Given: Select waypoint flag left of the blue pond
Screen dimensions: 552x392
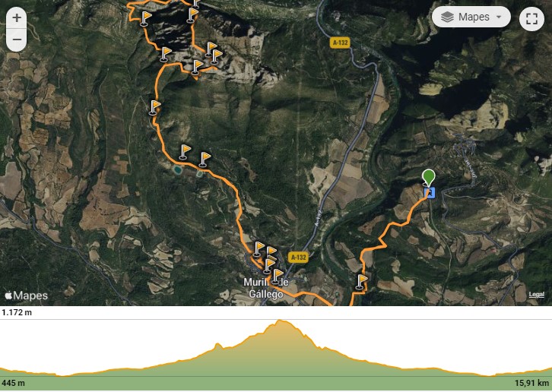Looking at the screenshot, I should [184, 152].
